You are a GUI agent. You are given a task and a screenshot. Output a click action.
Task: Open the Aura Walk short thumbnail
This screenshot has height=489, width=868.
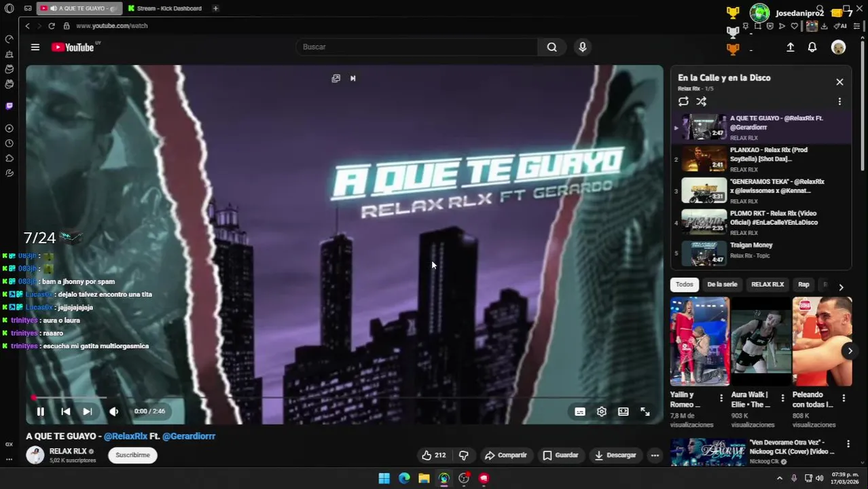pos(761,342)
